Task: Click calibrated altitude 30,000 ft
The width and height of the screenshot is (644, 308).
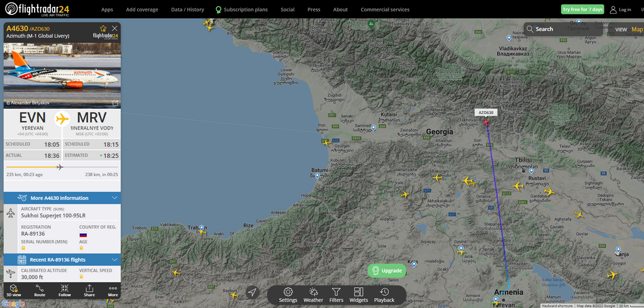Action: 32,277
